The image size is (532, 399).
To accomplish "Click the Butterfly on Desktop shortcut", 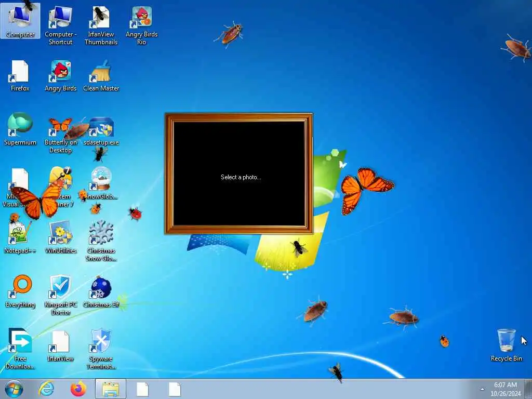I will click(60, 135).
